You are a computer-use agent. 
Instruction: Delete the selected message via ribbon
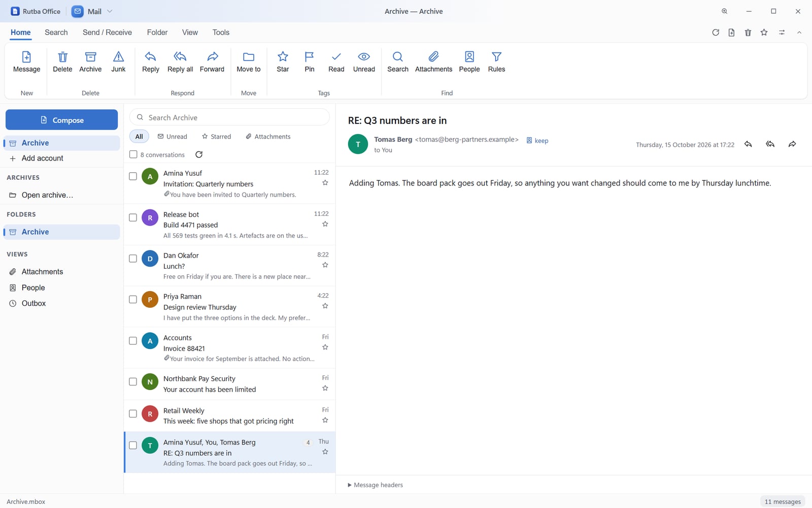point(62,62)
